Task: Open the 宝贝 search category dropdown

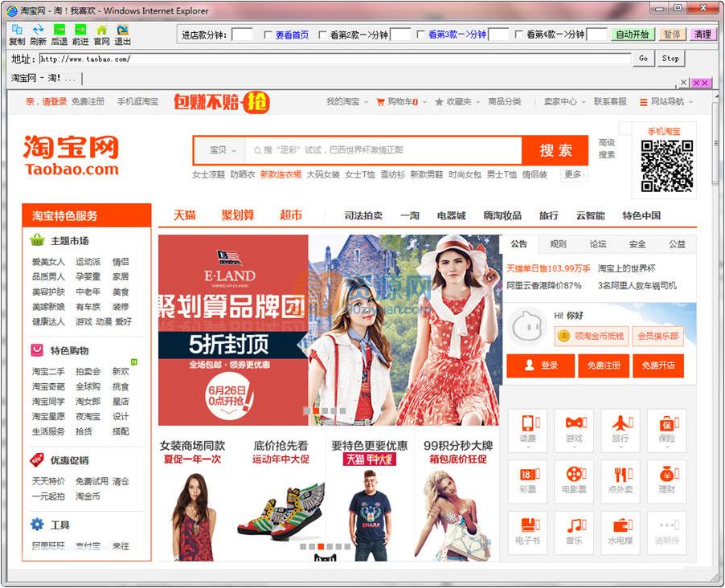Action: pyautogui.click(x=223, y=150)
